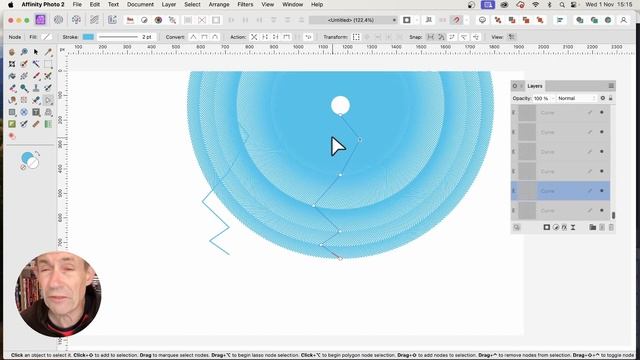Open the Layer menu
Screen dimensions: 640x360
point(169,4)
